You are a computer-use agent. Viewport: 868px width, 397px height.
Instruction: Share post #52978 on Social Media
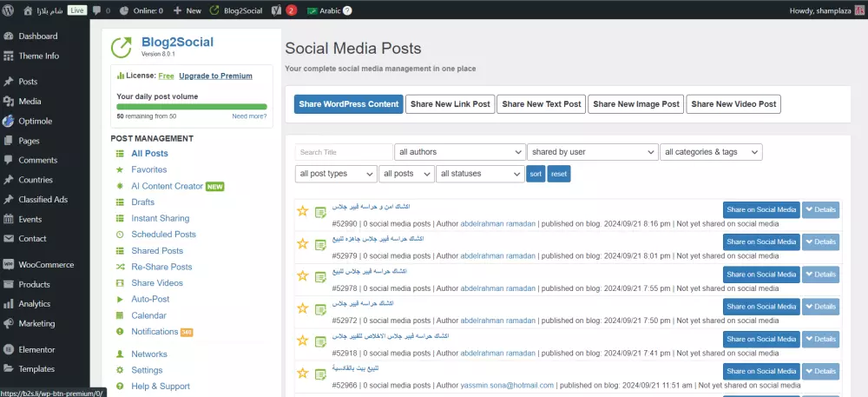pos(761,275)
